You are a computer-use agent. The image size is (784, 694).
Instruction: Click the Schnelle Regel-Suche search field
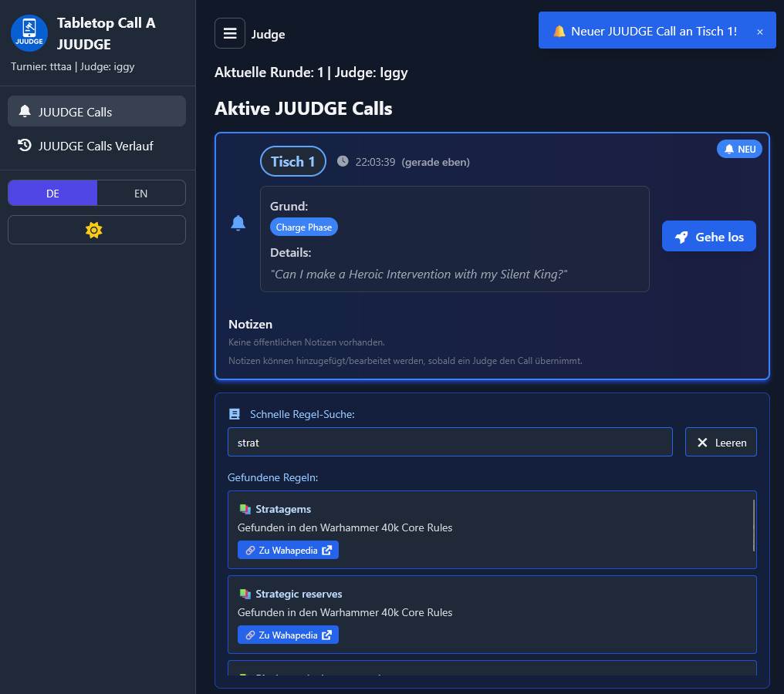pyautogui.click(x=450, y=443)
